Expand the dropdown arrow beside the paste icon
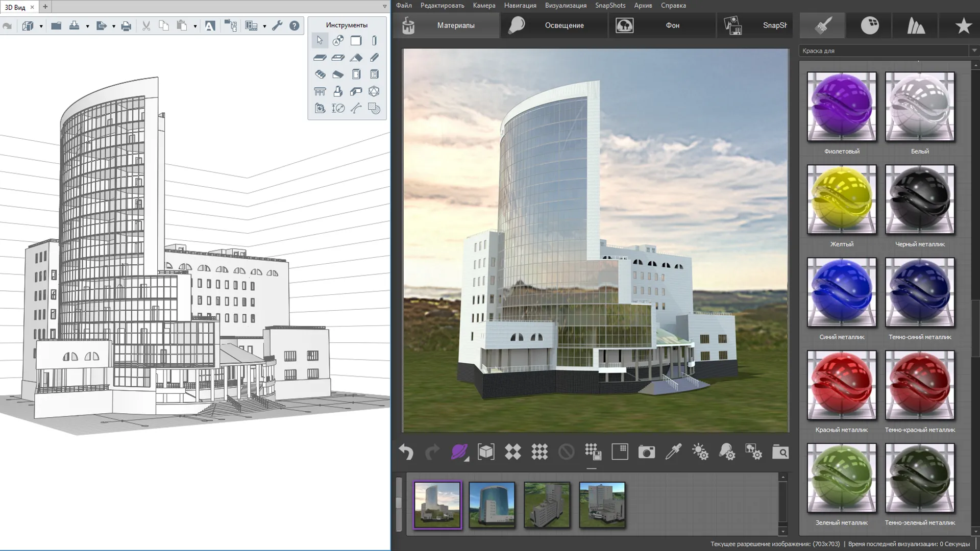This screenshot has width=980, height=551. point(195,27)
